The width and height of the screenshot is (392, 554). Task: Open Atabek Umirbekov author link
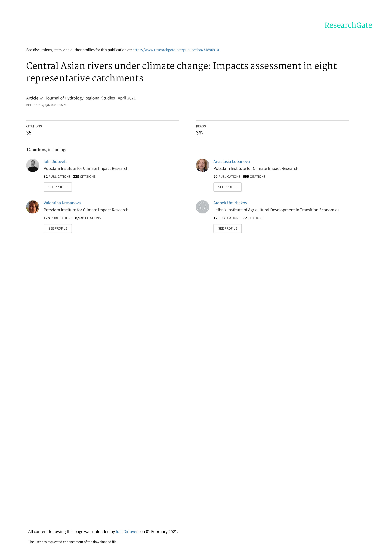pyautogui.click(x=230, y=203)
